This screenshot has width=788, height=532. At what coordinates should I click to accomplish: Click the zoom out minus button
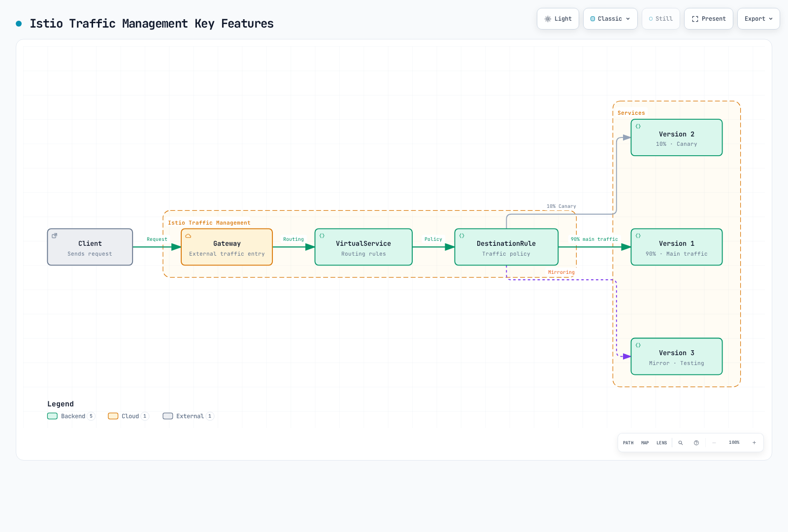coord(714,443)
